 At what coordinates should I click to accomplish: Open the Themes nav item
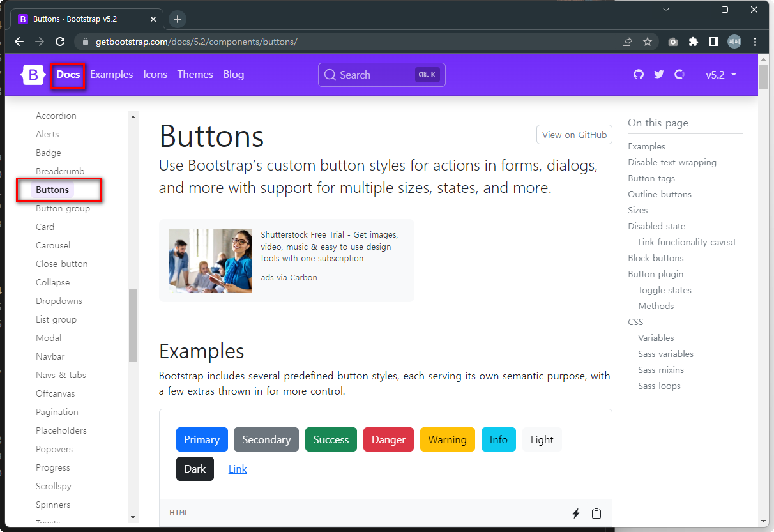click(x=195, y=75)
